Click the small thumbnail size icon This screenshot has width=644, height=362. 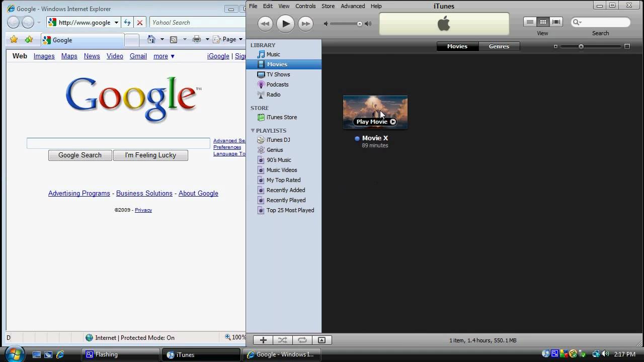click(555, 46)
